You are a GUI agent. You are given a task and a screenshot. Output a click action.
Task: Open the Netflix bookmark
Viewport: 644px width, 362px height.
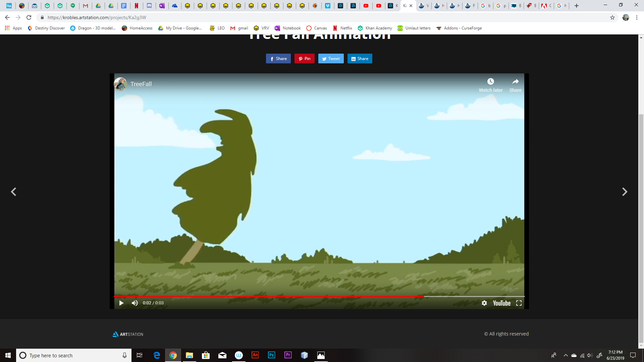click(342, 28)
